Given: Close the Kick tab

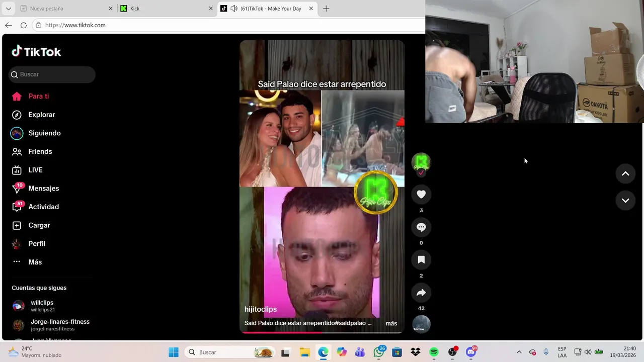Looking at the screenshot, I should (x=211, y=9).
